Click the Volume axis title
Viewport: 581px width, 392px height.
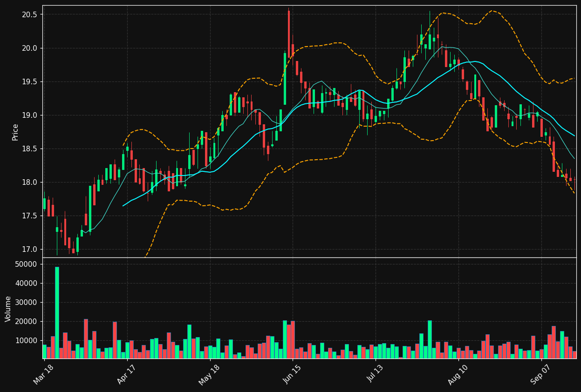pos(8,309)
